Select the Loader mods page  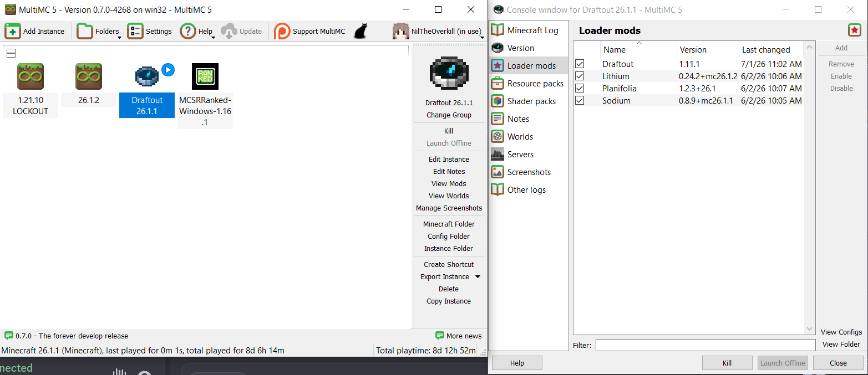click(x=529, y=66)
